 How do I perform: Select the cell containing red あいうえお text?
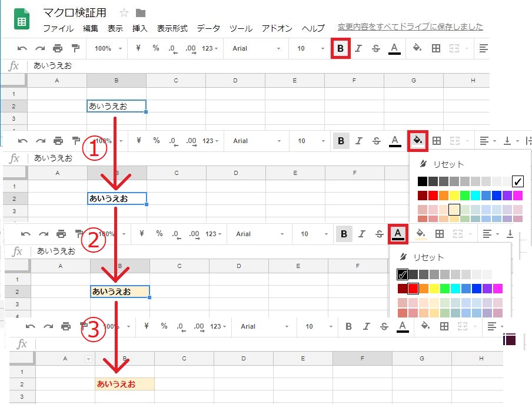pyautogui.click(x=124, y=384)
